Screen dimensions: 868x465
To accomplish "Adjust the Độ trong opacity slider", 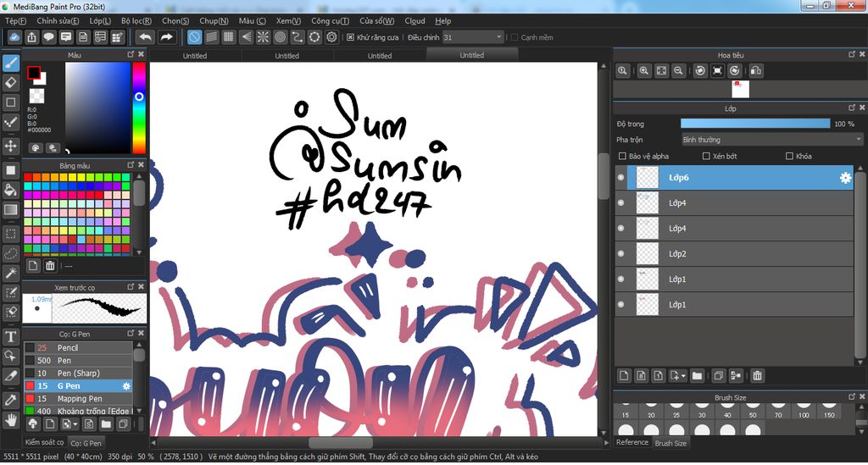I will pos(755,124).
